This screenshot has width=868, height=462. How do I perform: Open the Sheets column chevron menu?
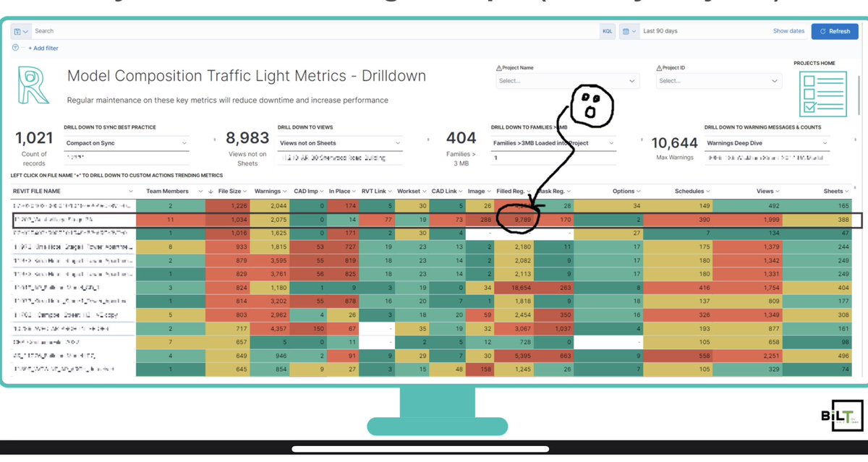pyautogui.click(x=848, y=192)
